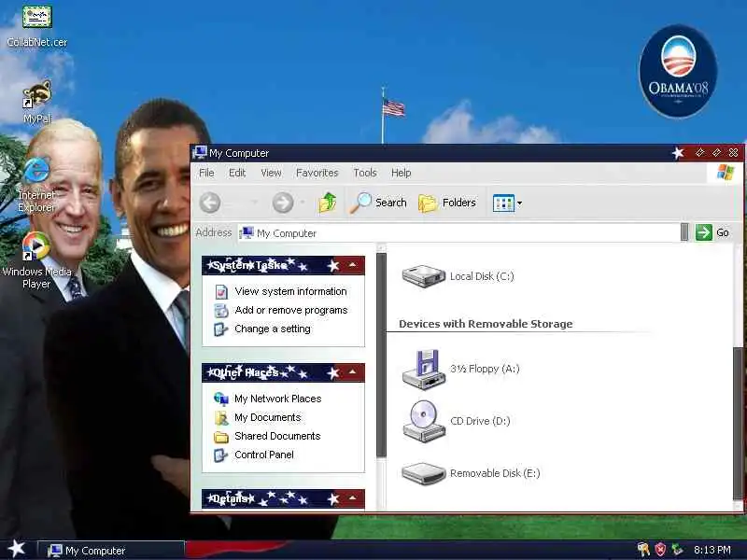
Task: Open the Edit menu
Action: 237,173
